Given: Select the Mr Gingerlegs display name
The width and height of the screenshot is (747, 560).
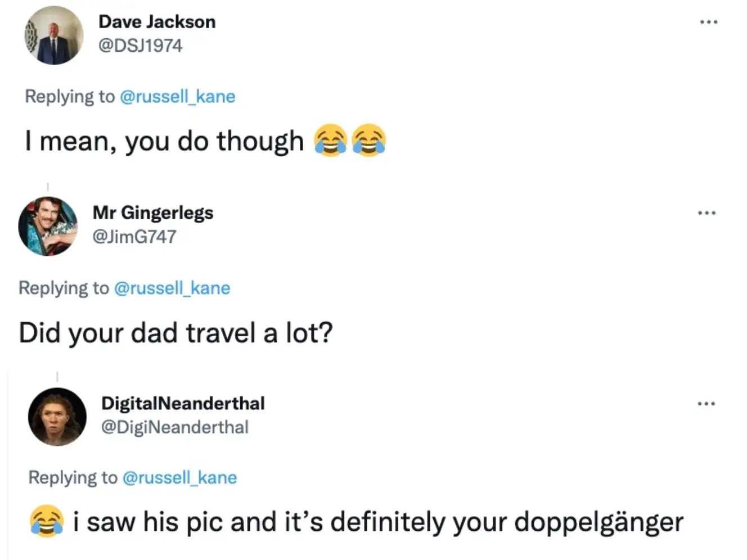Looking at the screenshot, I should (x=153, y=213).
